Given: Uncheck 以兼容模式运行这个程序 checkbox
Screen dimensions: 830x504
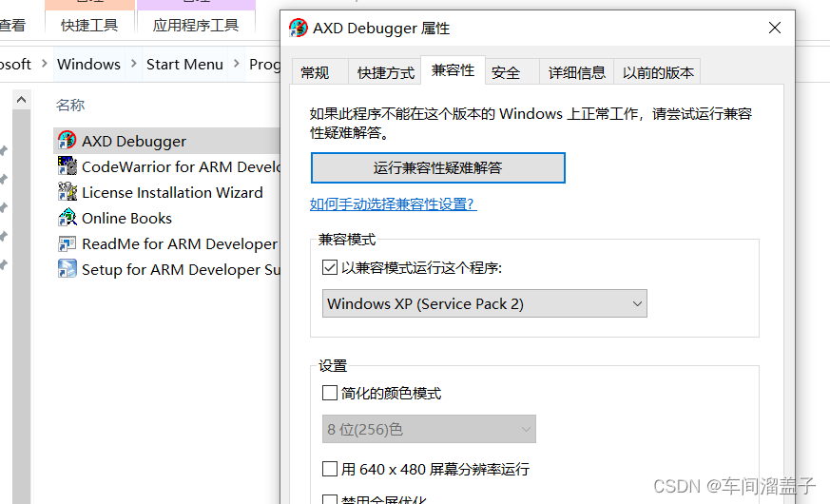Looking at the screenshot, I should (329, 267).
